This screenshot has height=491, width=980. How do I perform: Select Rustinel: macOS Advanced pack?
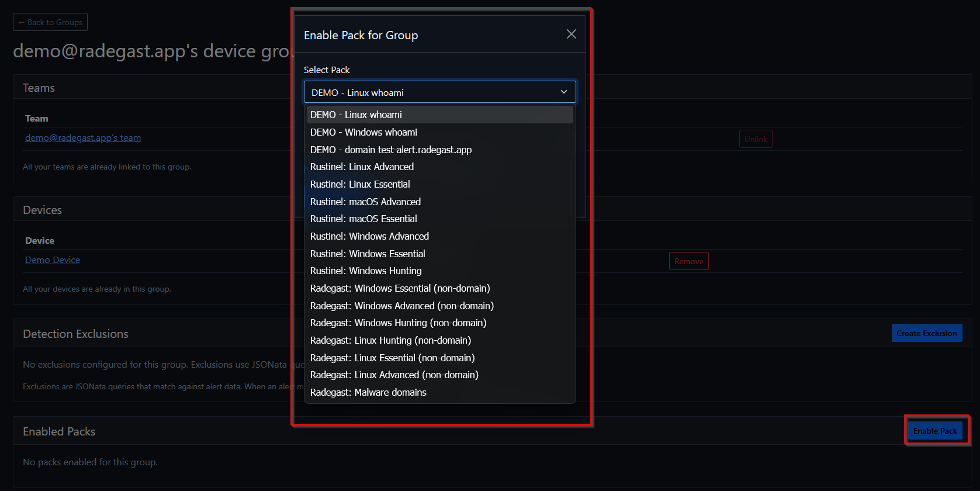click(x=440, y=202)
